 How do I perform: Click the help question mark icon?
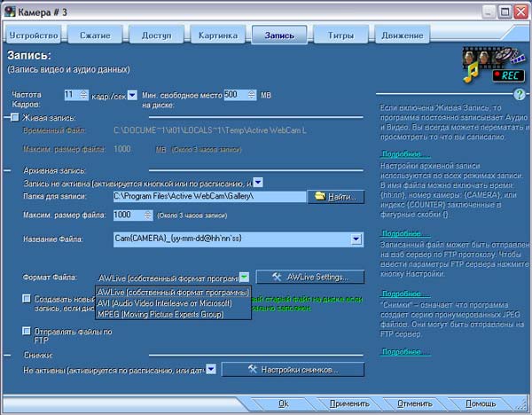pos(519,94)
